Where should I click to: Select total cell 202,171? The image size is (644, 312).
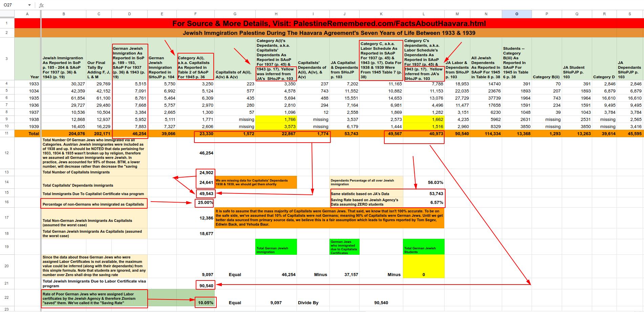point(99,133)
